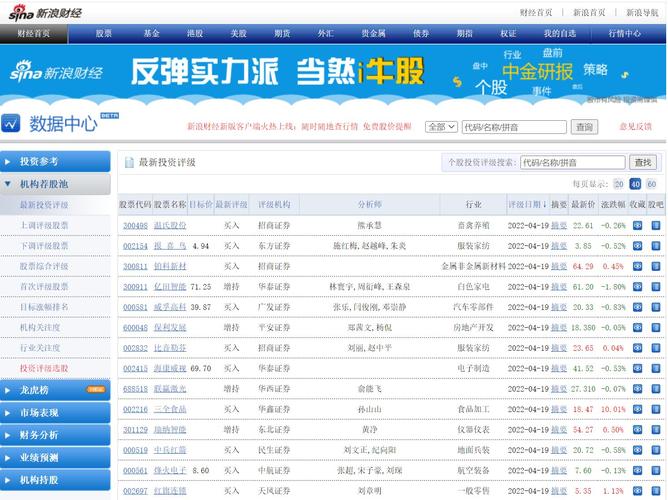Click the favorite eye icon for stock 002832
Screen dimensions: 668x500
[x=637, y=348]
